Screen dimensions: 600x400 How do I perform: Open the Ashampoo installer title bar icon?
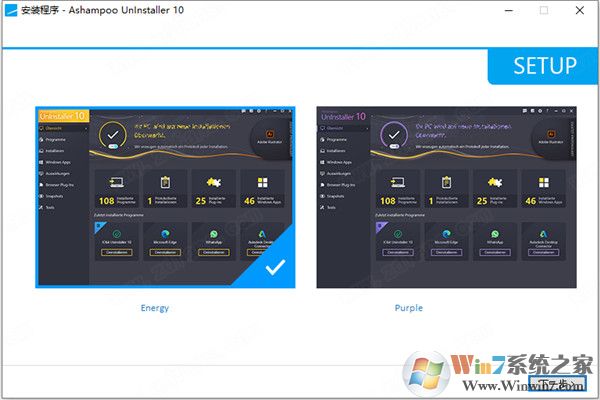[11, 10]
